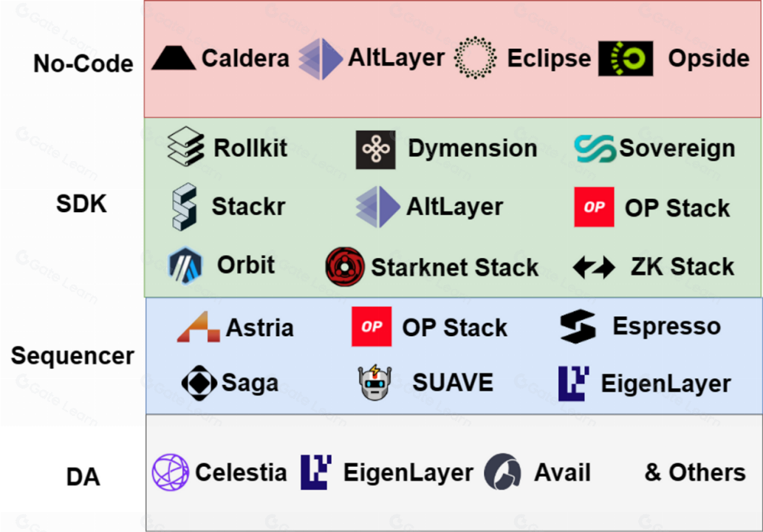The height and width of the screenshot is (532, 763).
Task: Click the Espresso text label
Action: [x=666, y=327]
